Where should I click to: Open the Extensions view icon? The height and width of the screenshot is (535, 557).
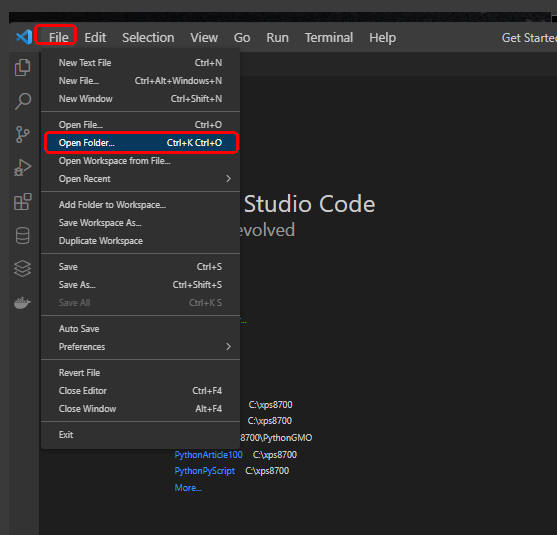pos(23,202)
